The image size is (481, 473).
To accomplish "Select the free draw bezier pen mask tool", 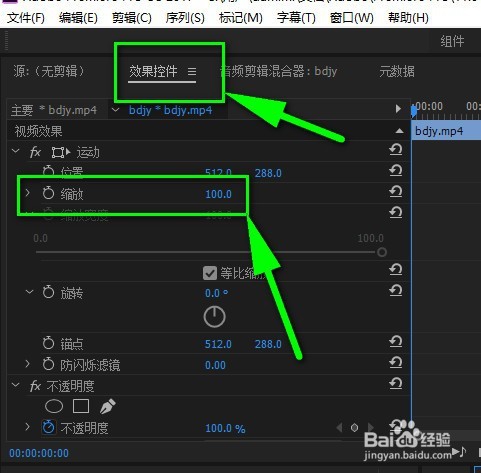I will [107, 406].
